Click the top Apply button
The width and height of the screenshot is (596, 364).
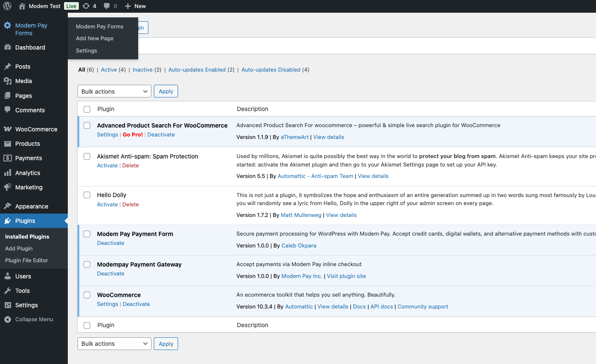(x=166, y=92)
